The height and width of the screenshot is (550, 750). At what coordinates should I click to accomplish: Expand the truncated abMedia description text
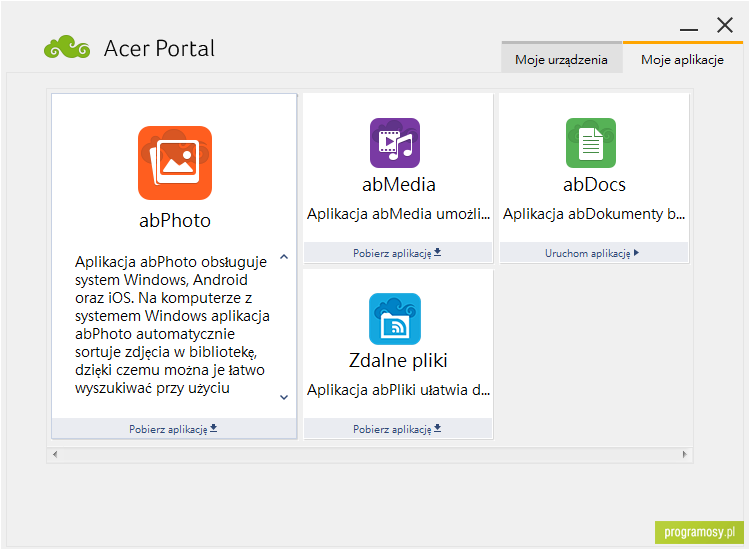pyautogui.click(x=398, y=214)
